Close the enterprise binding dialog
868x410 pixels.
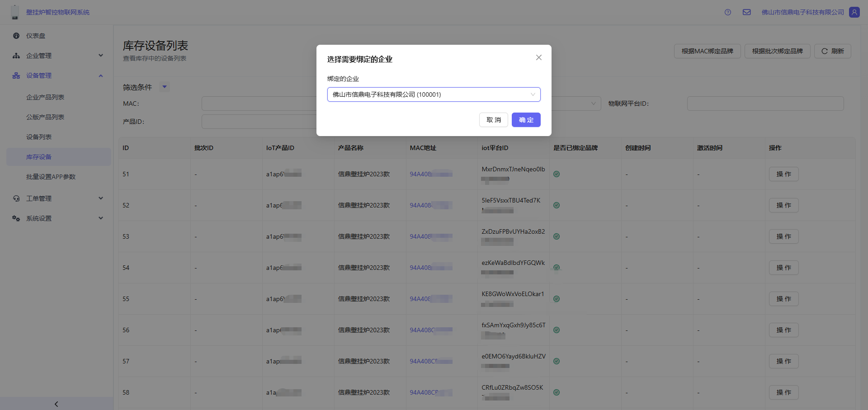pyautogui.click(x=538, y=57)
